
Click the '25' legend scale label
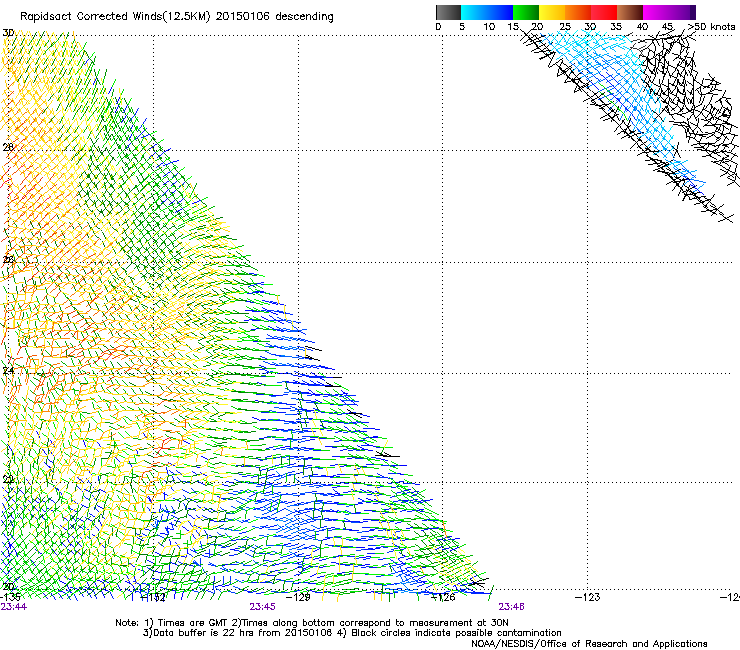565,27
